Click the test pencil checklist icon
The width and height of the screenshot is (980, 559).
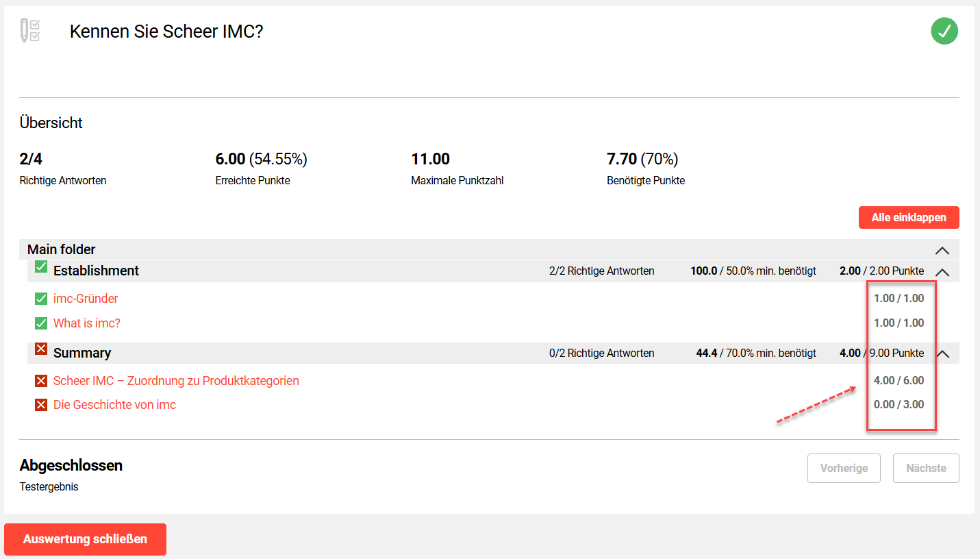[30, 31]
